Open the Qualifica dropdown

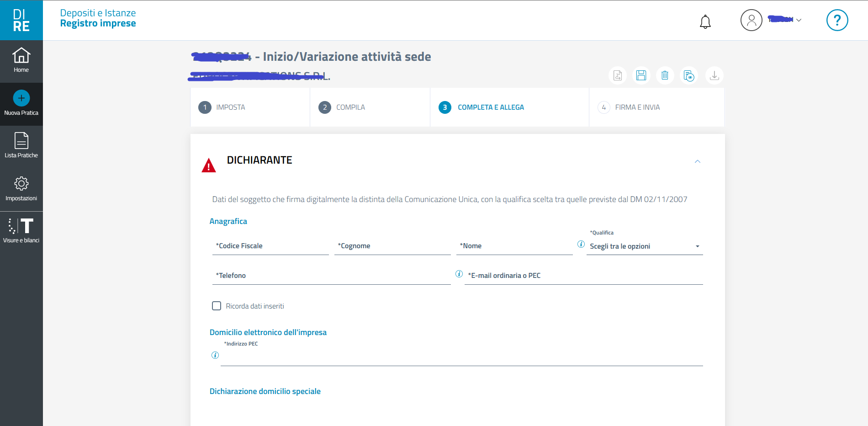(644, 246)
